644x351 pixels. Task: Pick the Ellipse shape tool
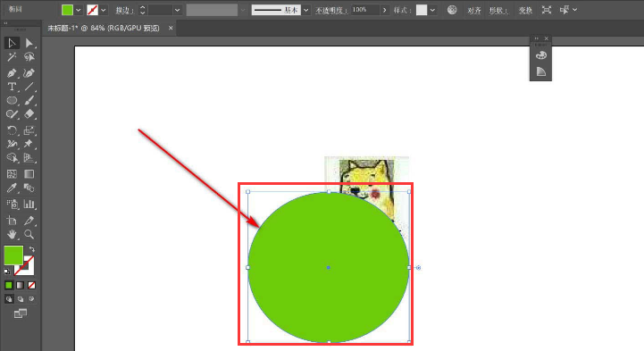click(x=12, y=100)
